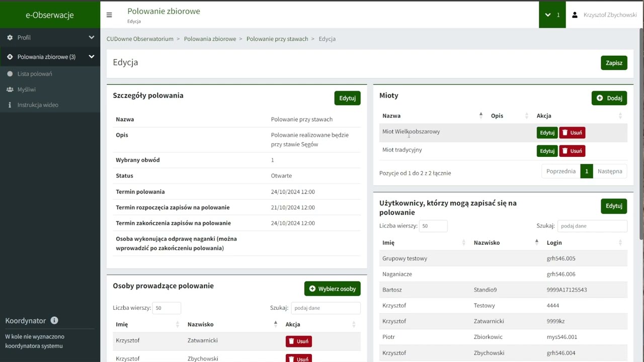Click the Instrukcja wideo info icon
This screenshot has width=644, height=362.
pos(10,105)
